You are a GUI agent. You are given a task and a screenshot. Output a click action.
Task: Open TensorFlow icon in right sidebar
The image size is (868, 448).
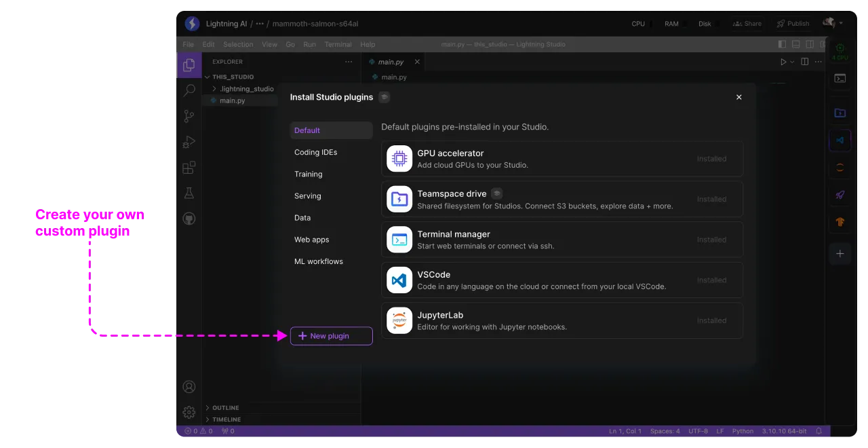pyautogui.click(x=840, y=221)
